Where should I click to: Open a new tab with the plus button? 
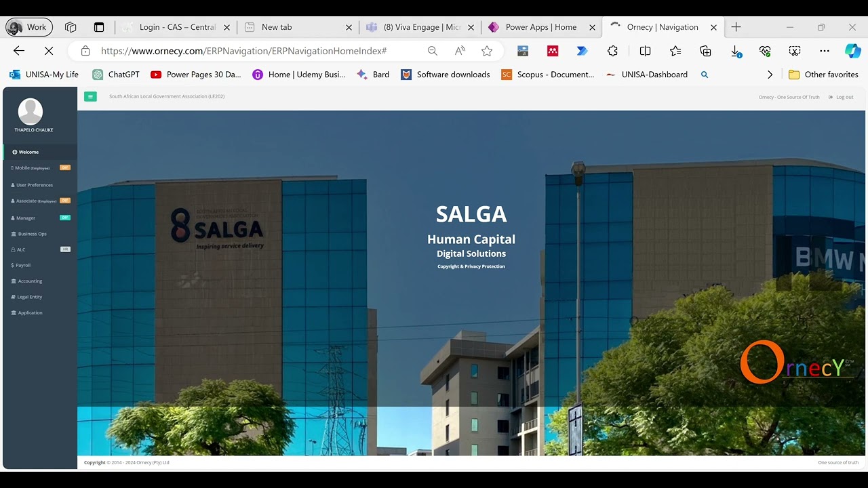[x=736, y=27]
